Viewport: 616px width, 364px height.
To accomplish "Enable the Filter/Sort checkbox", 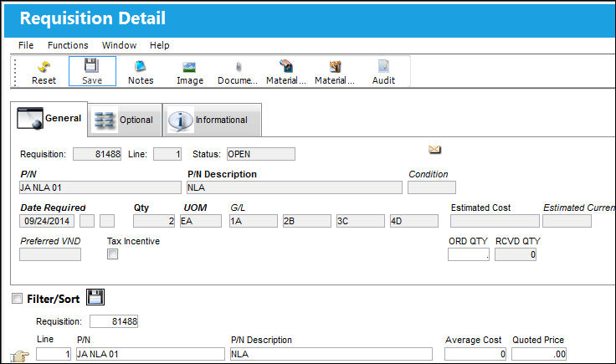I will click(x=17, y=299).
